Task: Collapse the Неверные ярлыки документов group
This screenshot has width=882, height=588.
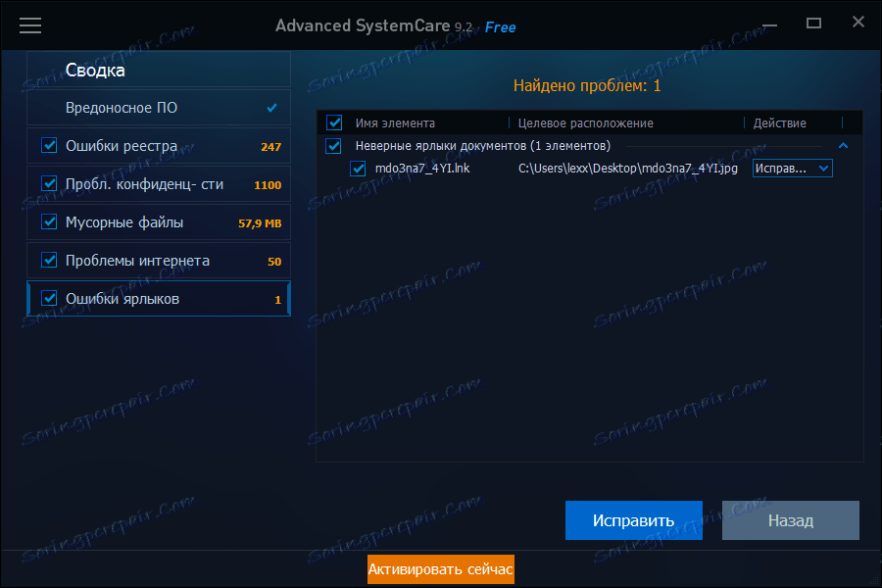Action: tap(843, 146)
